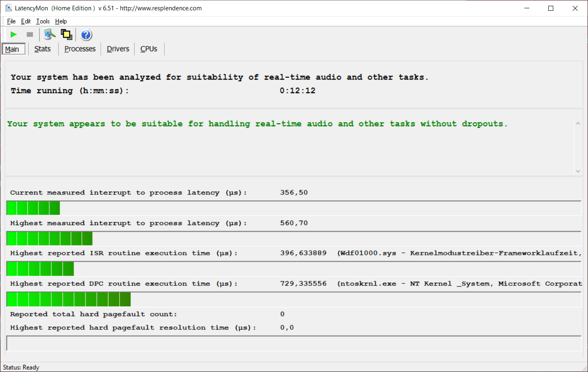Click the magnifier-over-computer toolbar icon
The width and height of the screenshot is (588, 372).
tap(50, 35)
